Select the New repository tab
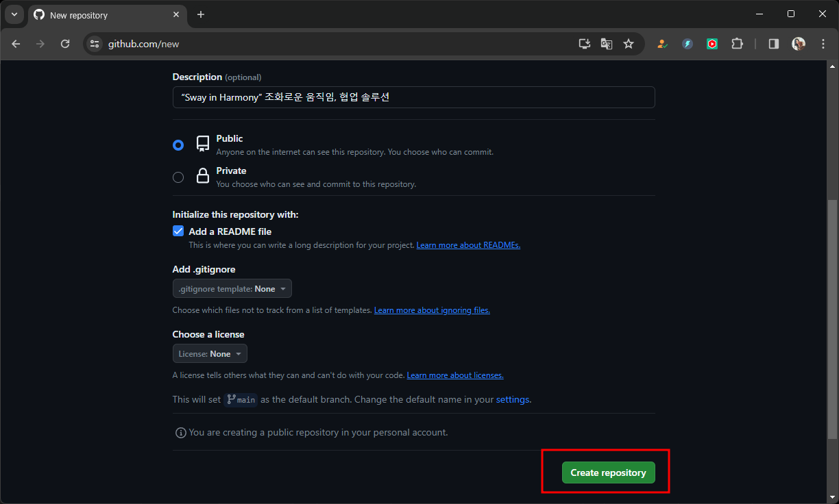The image size is (839, 504). 108,14
